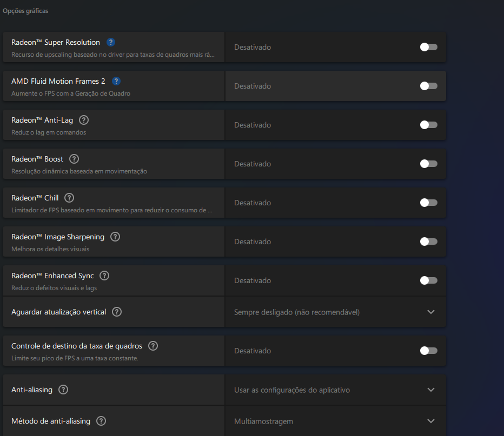Image resolution: width=504 pixels, height=436 pixels.
Task: Click the Opções gráficas section heading
Action: click(25, 11)
